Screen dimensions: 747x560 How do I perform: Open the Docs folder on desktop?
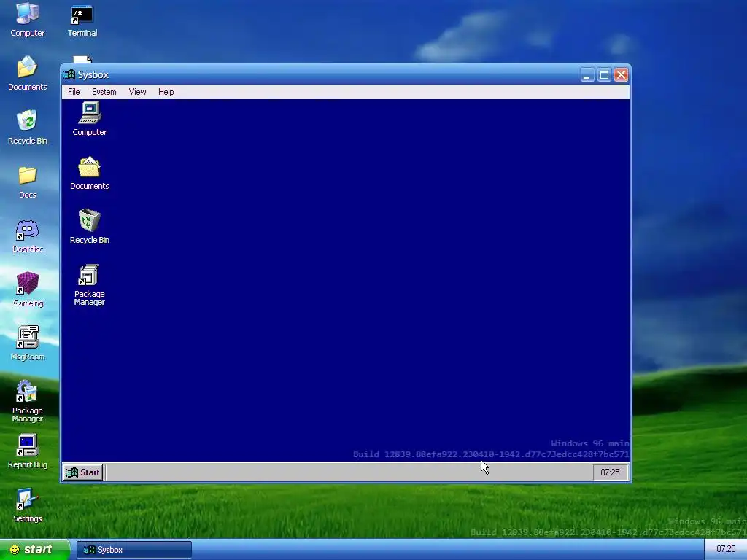tap(28, 182)
